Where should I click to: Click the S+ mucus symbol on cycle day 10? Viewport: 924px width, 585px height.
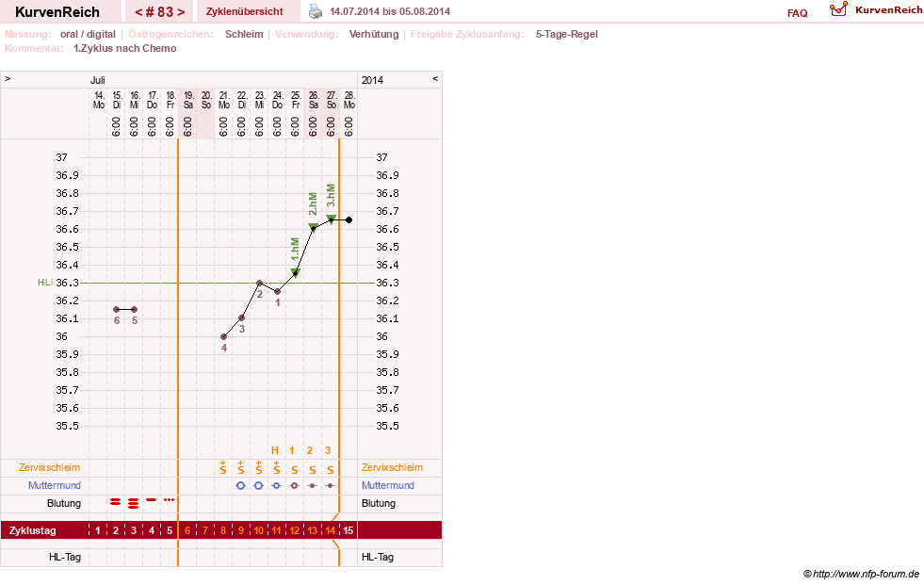point(259,468)
